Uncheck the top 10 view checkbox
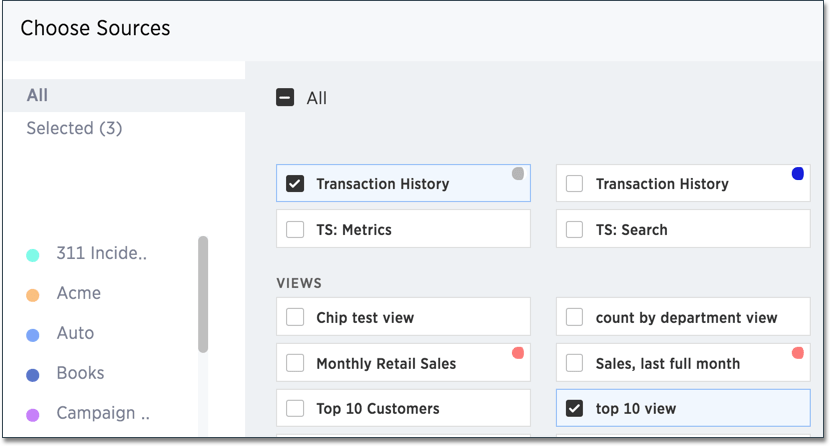The image size is (830, 446). point(574,408)
